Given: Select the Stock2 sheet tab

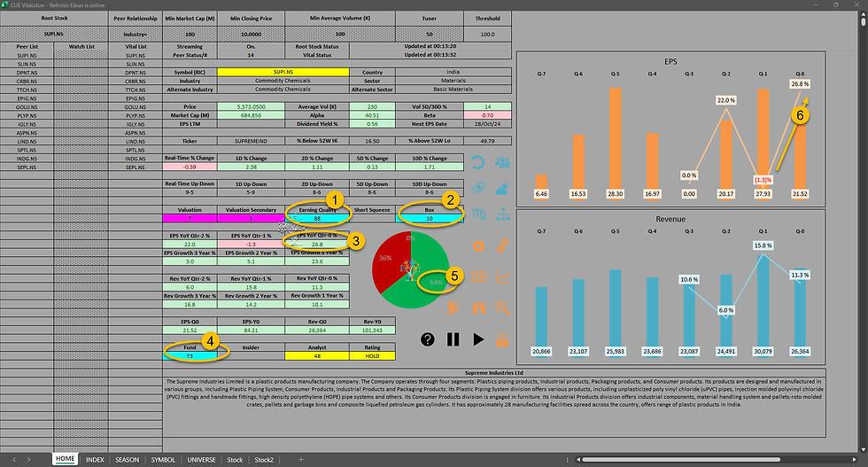Looking at the screenshot, I should [x=264, y=460].
